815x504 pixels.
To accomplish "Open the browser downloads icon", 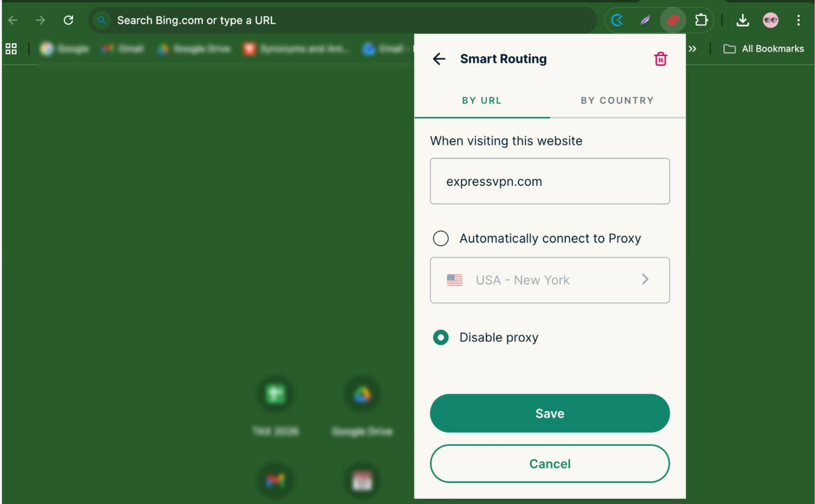I will pyautogui.click(x=742, y=20).
